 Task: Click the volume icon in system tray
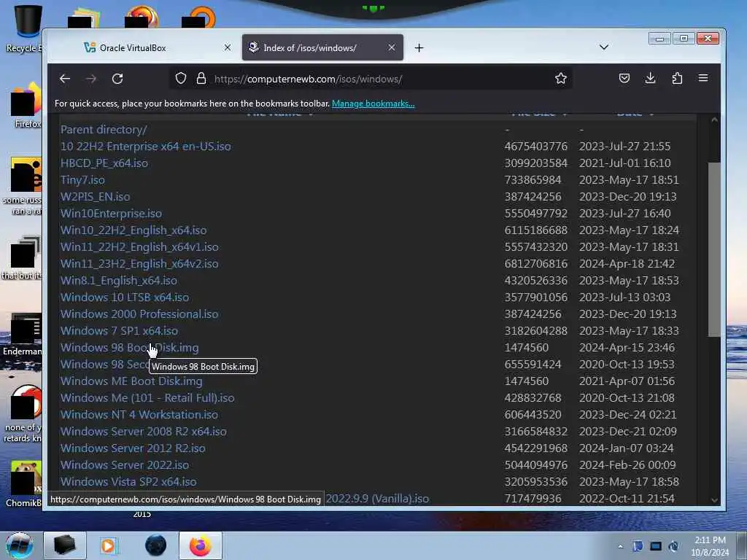pyautogui.click(x=673, y=546)
